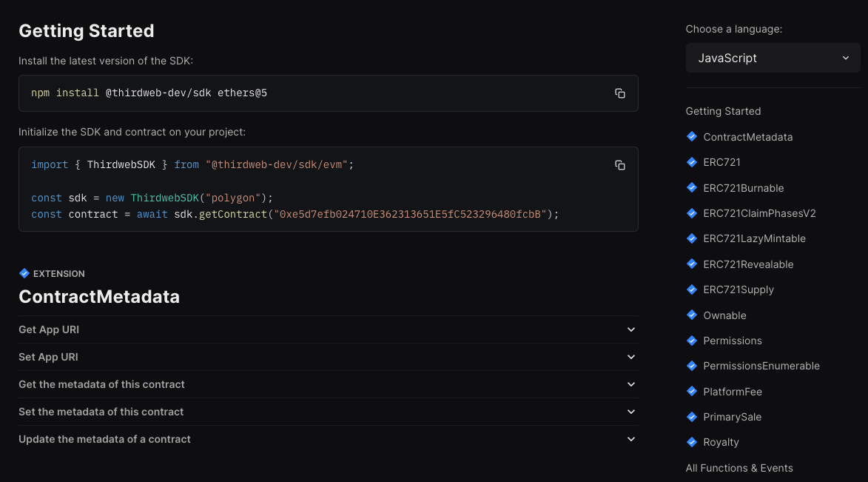This screenshot has width=868, height=482.
Task: Click the diamond icon beside EXTENSION label
Action: pyautogui.click(x=24, y=273)
